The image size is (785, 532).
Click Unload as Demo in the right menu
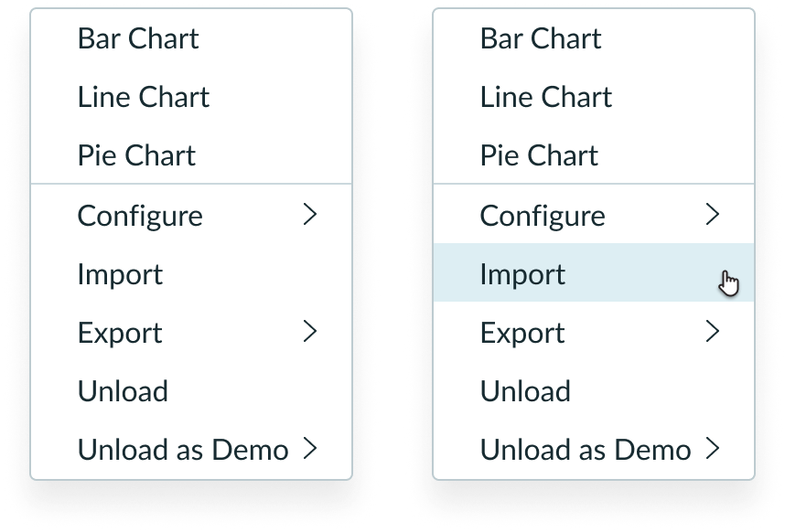(x=584, y=450)
